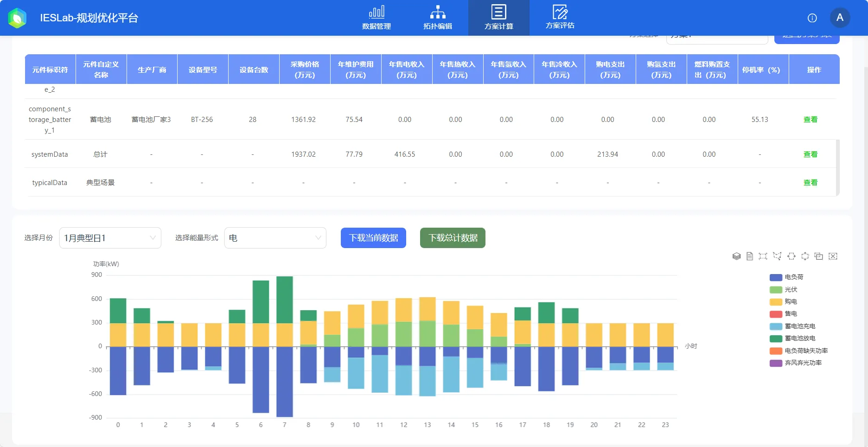Click 停机率 (%) column header
The width and height of the screenshot is (868, 447).
(763, 70)
